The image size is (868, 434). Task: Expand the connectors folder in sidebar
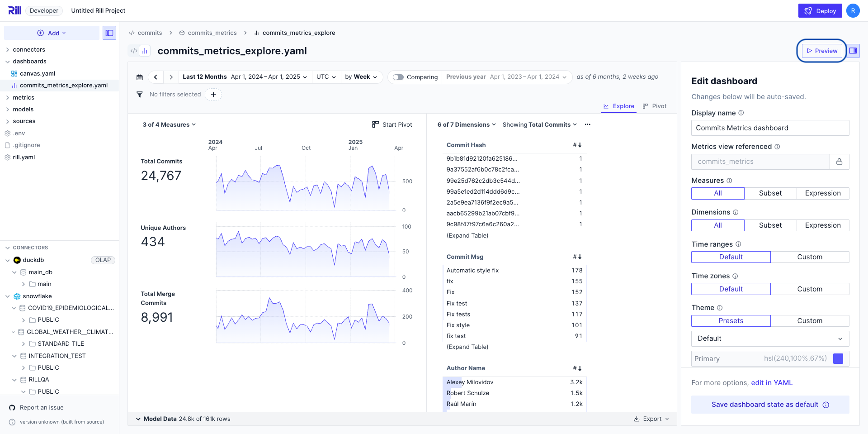pyautogui.click(x=29, y=50)
